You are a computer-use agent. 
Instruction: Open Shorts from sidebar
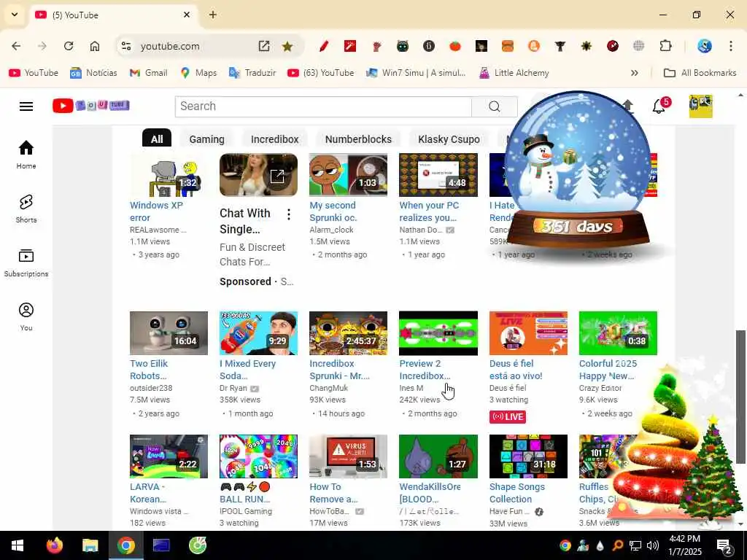click(x=26, y=209)
